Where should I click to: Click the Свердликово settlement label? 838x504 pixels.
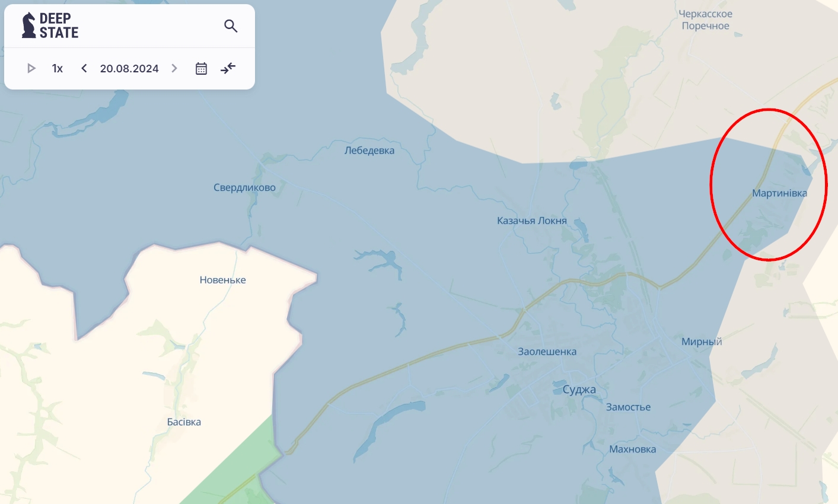pos(244,187)
